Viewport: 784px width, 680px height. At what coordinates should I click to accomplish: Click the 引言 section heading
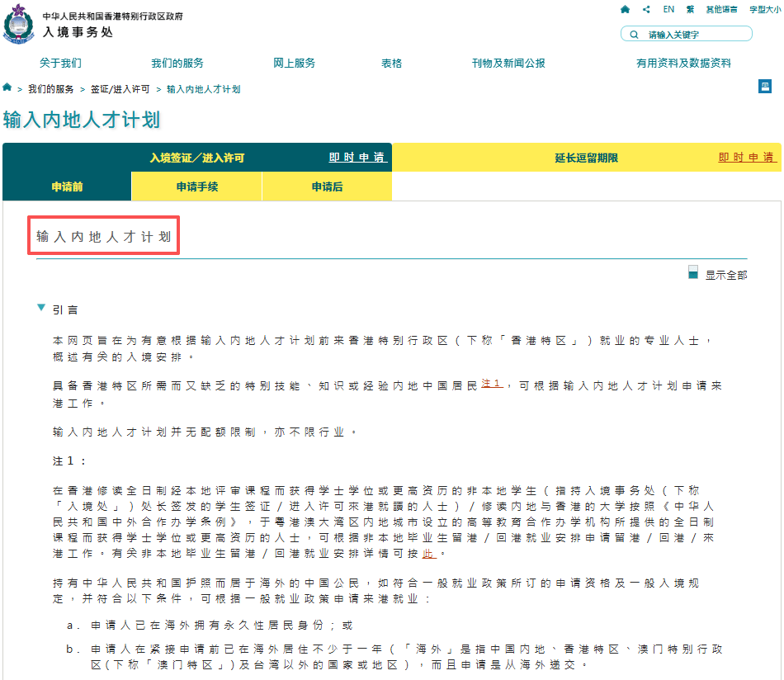(65, 310)
